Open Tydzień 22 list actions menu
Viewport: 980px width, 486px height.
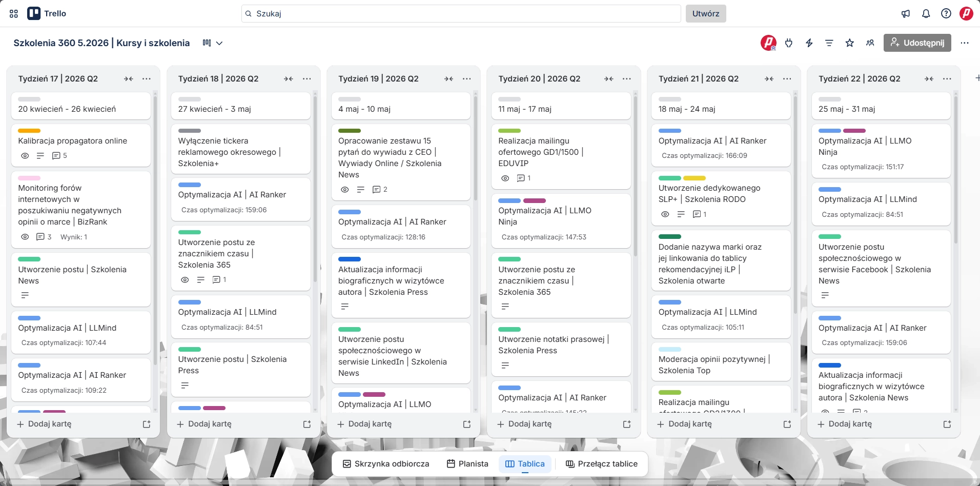pos(947,79)
